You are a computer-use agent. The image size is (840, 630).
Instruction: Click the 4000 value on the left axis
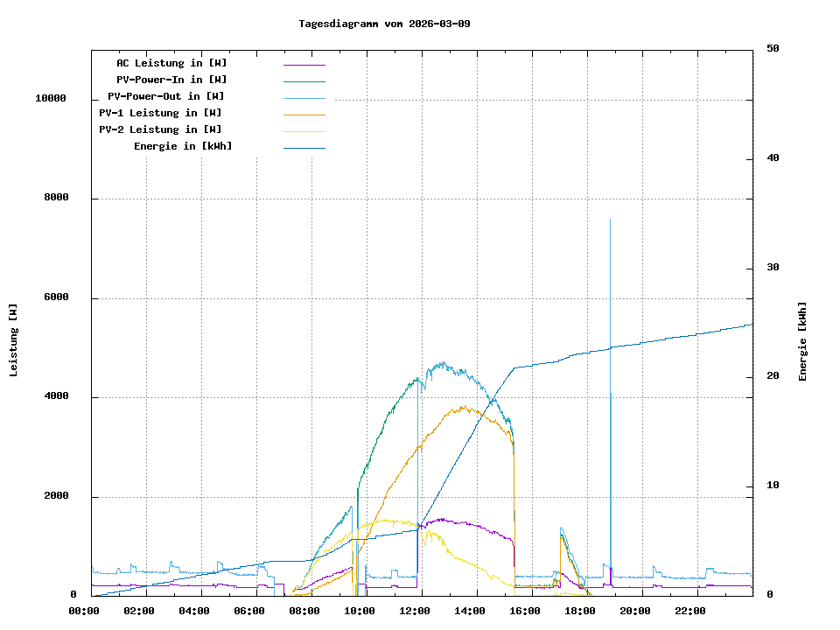[x=57, y=397]
